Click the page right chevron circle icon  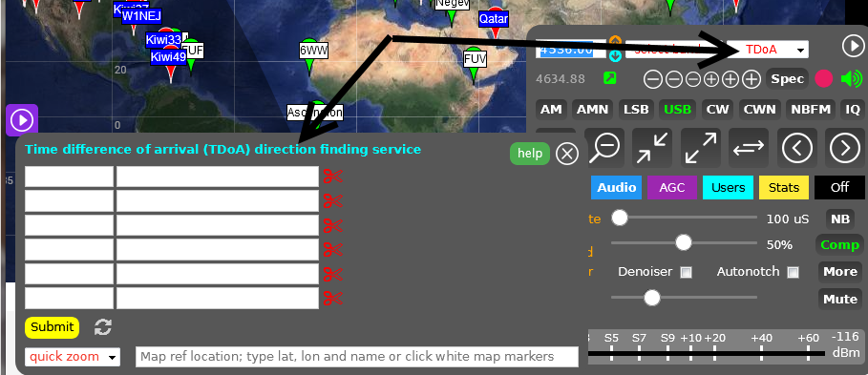click(x=845, y=148)
